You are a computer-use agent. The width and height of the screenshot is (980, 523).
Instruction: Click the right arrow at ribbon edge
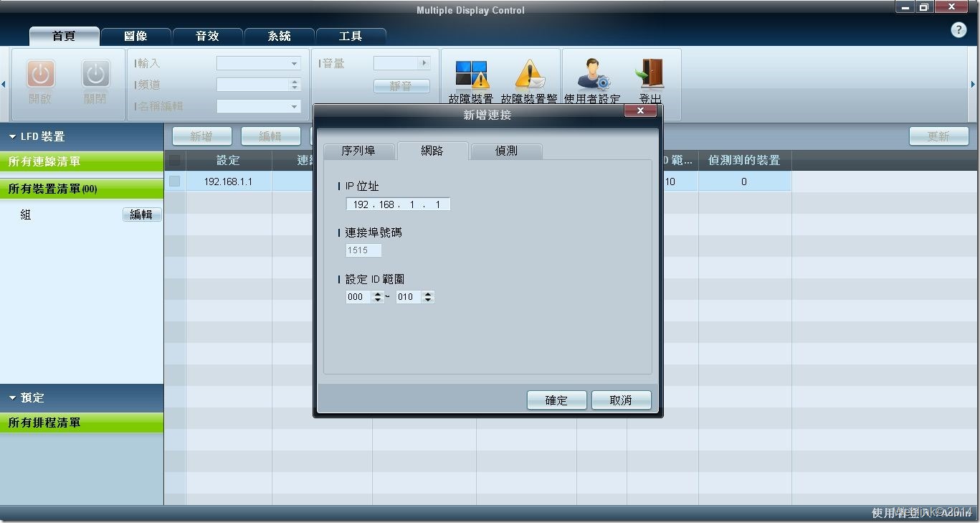973,85
